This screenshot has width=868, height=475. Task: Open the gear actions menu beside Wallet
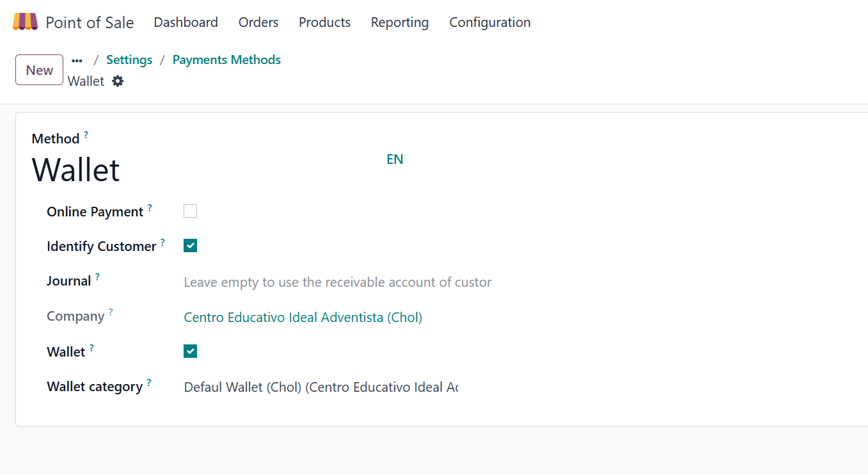click(x=118, y=81)
